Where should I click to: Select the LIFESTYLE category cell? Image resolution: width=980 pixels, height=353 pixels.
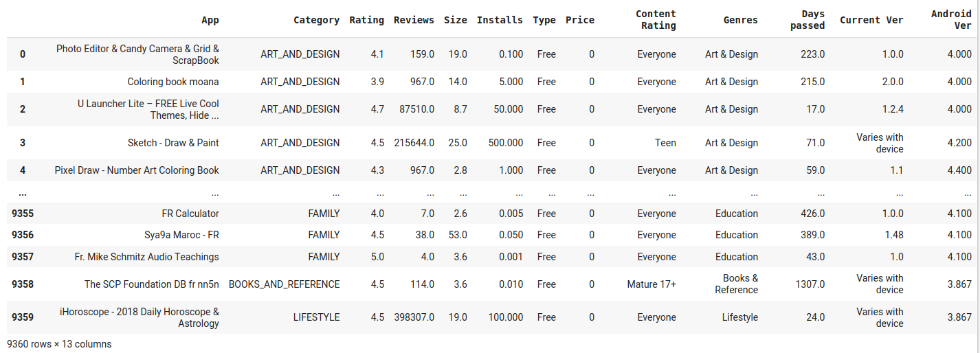[x=316, y=317]
